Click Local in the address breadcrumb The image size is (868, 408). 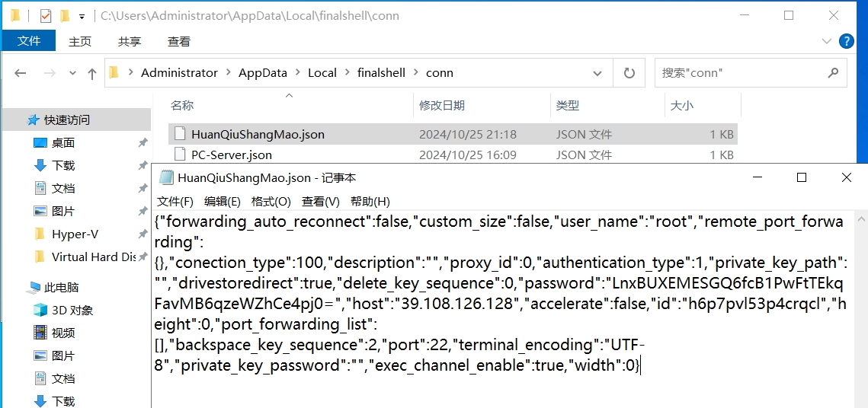[x=322, y=72]
